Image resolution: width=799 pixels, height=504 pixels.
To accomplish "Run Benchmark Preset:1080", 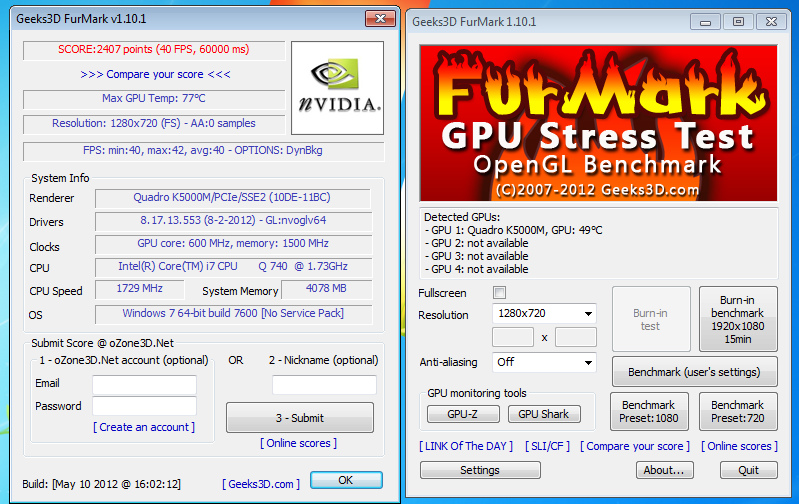I will [x=649, y=412].
